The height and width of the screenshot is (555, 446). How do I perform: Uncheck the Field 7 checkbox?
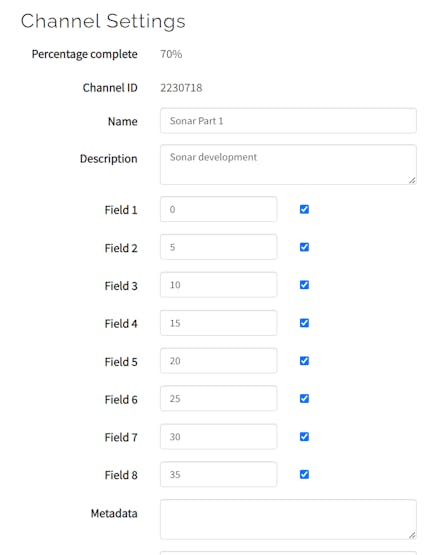tap(304, 436)
